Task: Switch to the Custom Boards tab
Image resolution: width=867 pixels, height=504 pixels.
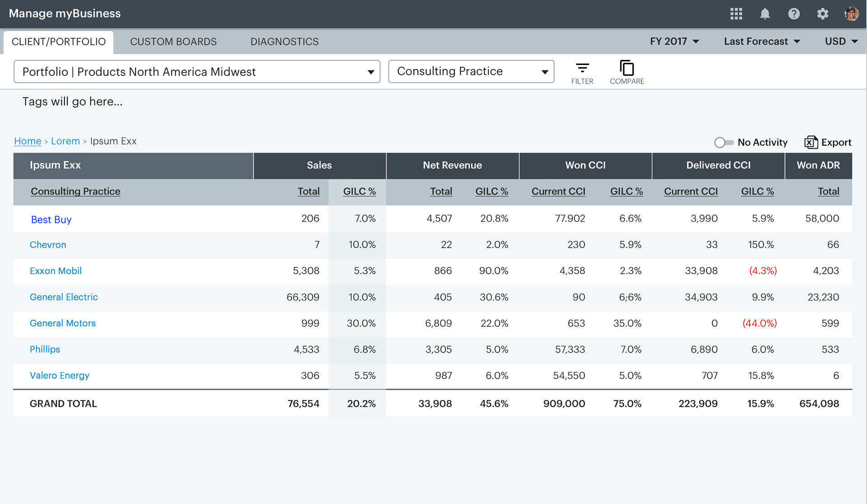Action: coord(173,42)
